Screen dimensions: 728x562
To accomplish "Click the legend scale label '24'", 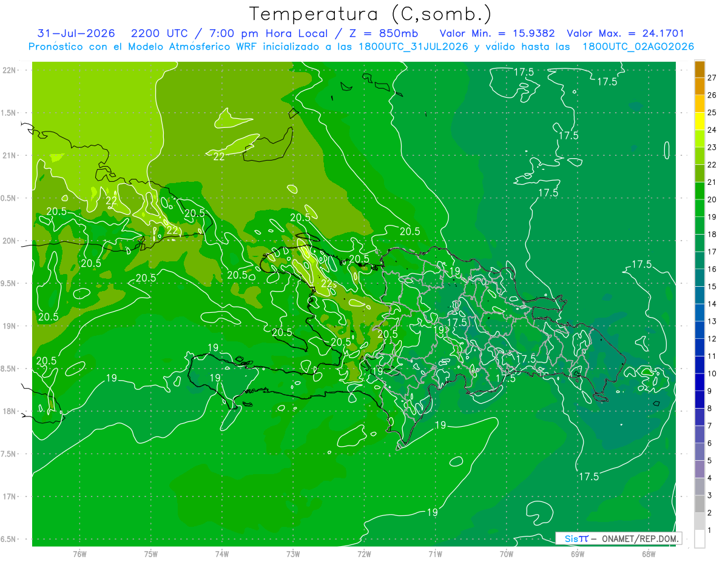I will [712, 130].
